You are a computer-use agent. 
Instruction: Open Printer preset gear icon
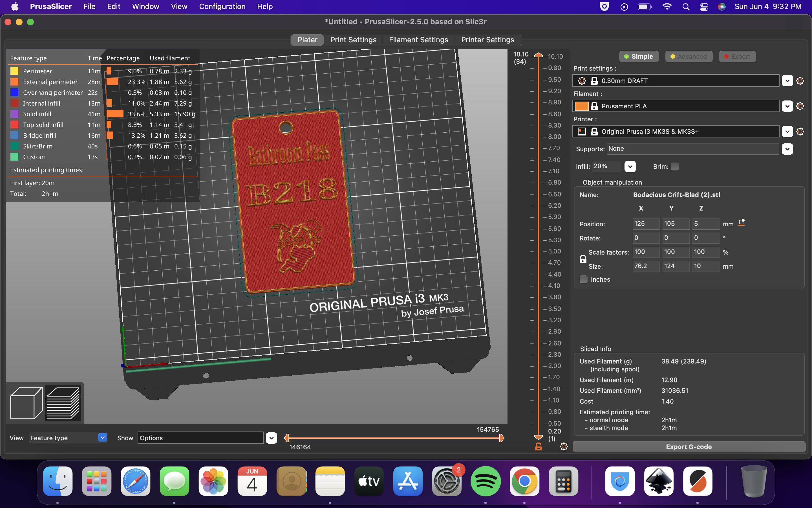point(800,131)
